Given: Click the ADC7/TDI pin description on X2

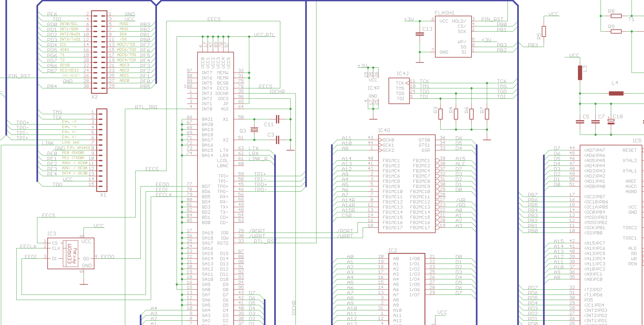Looking at the screenshot, I should pos(126,44).
